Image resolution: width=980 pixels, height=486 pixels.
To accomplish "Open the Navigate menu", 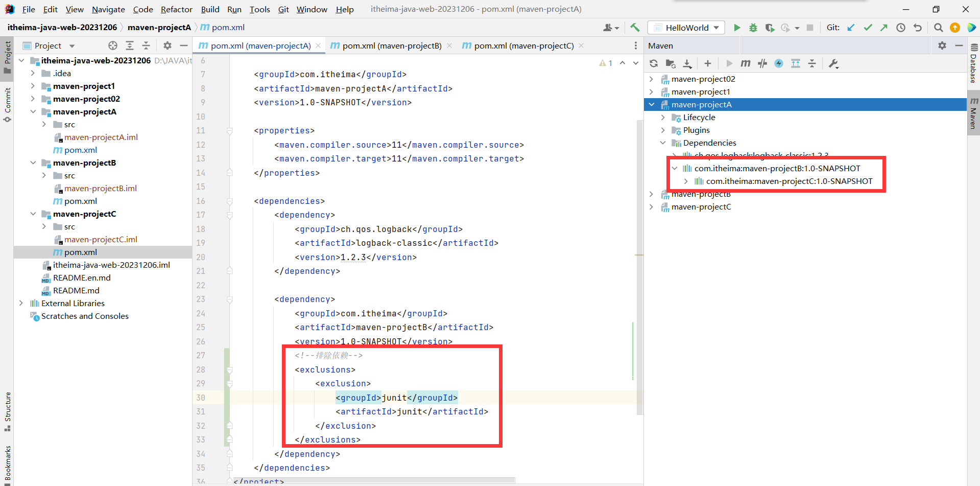I will tap(108, 9).
